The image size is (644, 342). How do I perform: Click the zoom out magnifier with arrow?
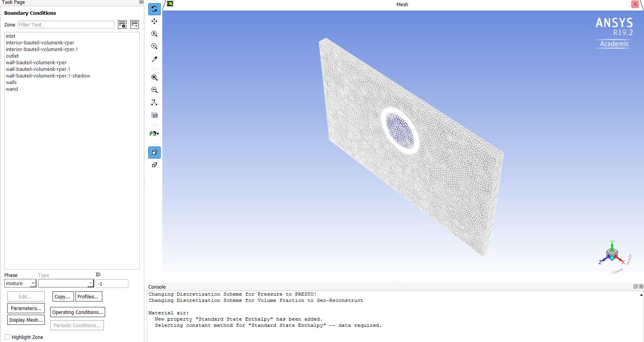pyautogui.click(x=154, y=90)
